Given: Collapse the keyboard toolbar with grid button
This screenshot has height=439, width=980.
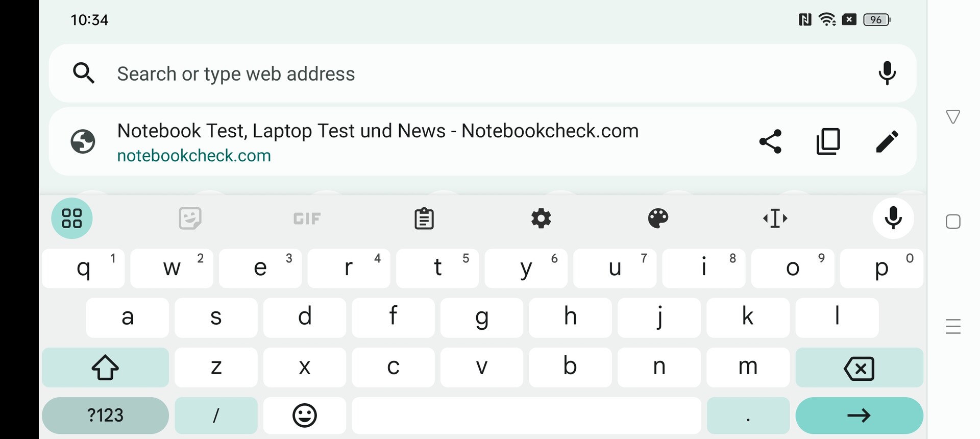Looking at the screenshot, I should 72,218.
